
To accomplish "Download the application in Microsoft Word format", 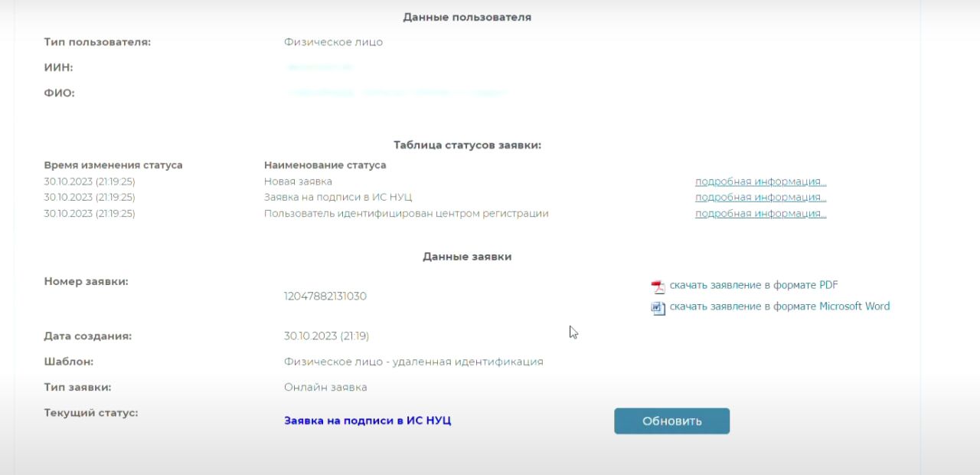I will click(779, 306).
